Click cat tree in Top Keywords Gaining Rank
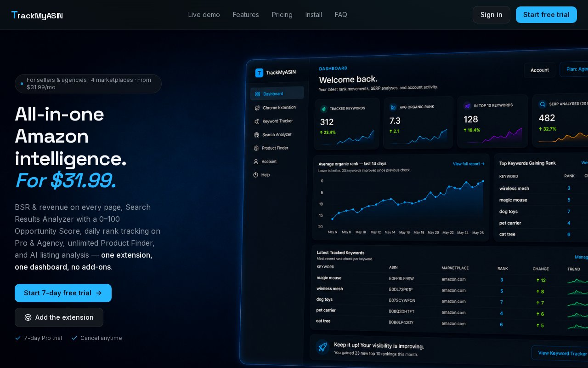Image resolution: width=588 pixels, height=368 pixels. [x=507, y=235]
